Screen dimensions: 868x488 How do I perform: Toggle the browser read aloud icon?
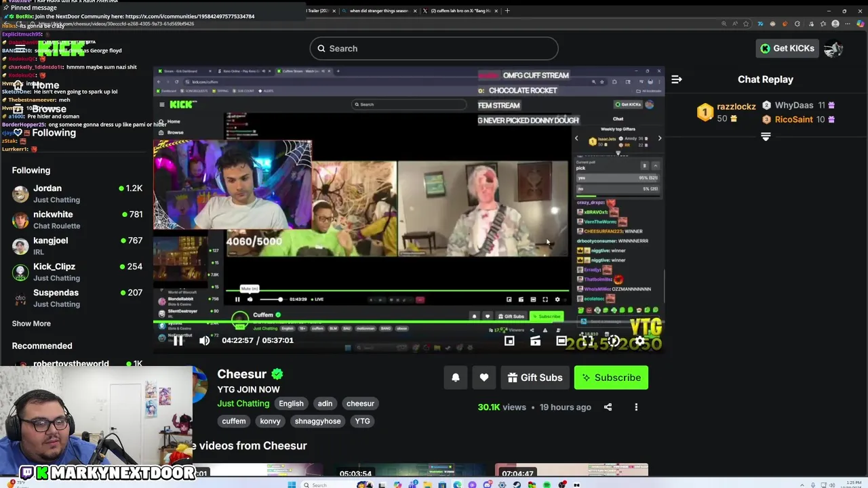point(735,24)
